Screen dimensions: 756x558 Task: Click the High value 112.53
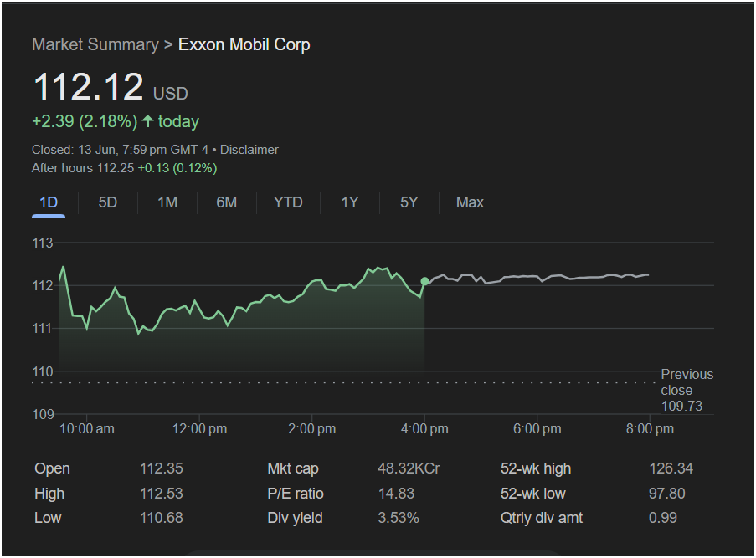[162, 494]
